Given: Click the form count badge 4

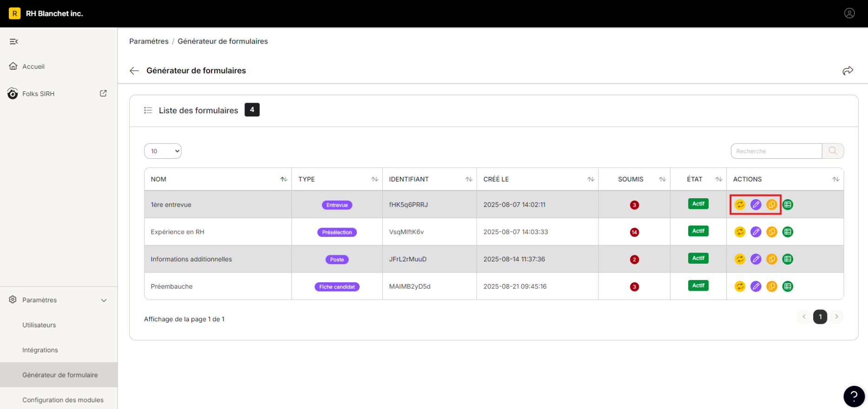Looking at the screenshot, I should tap(252, 110).
